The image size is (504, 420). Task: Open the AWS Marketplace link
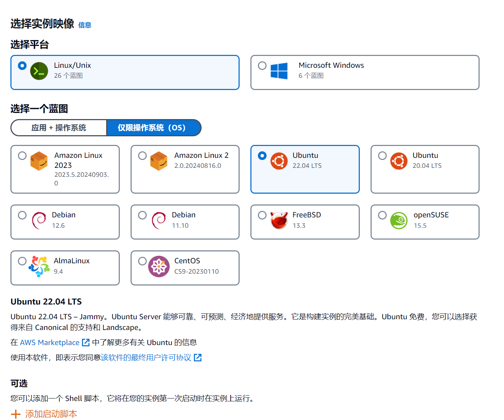click(50, 343)
